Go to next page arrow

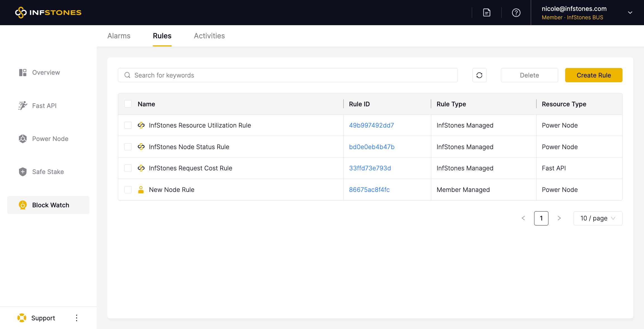pyautogui.click(x=559, y=218)
